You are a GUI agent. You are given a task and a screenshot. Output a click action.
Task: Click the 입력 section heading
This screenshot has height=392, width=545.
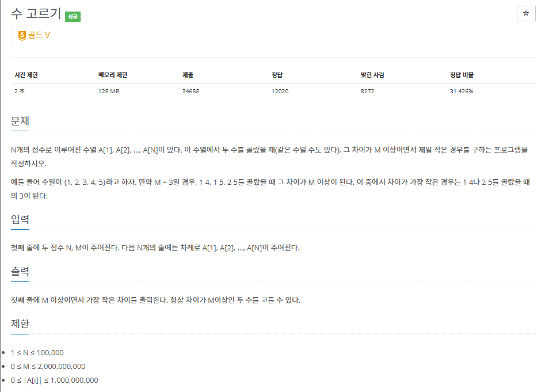[x=20, y=219]
